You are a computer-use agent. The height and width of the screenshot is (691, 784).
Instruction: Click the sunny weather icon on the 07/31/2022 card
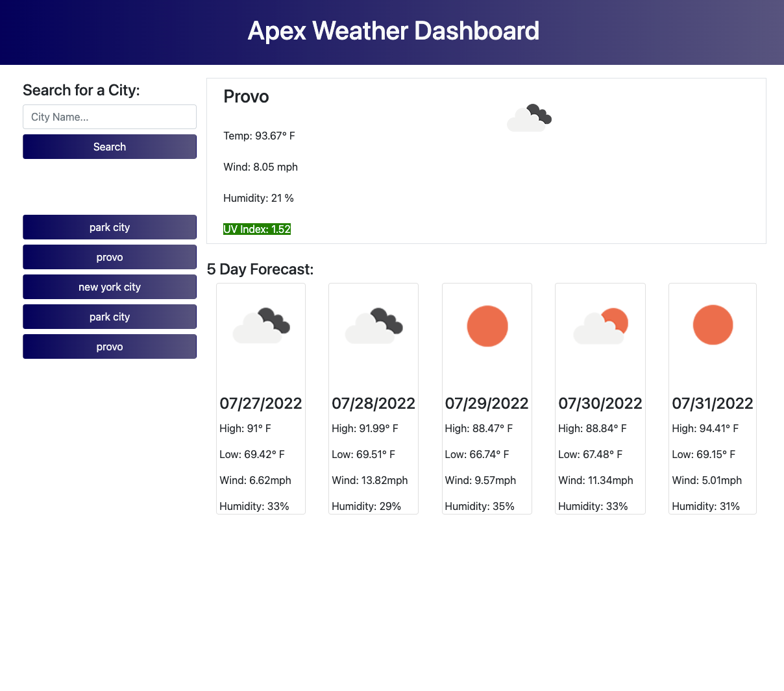tap(713, 324)
